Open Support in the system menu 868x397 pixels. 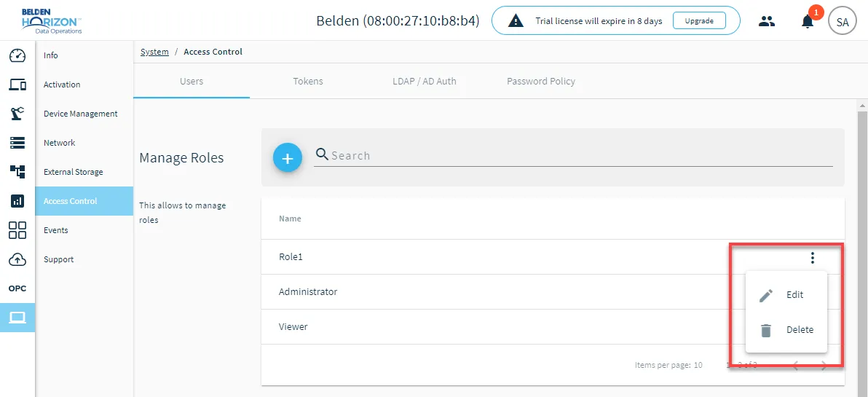[x=84, y=259]
